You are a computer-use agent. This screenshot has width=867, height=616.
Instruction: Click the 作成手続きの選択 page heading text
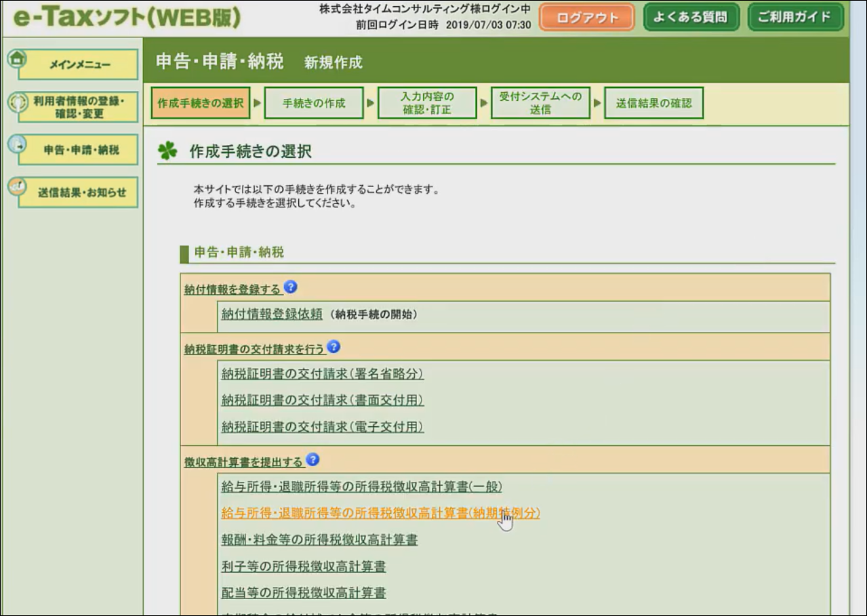251,152
